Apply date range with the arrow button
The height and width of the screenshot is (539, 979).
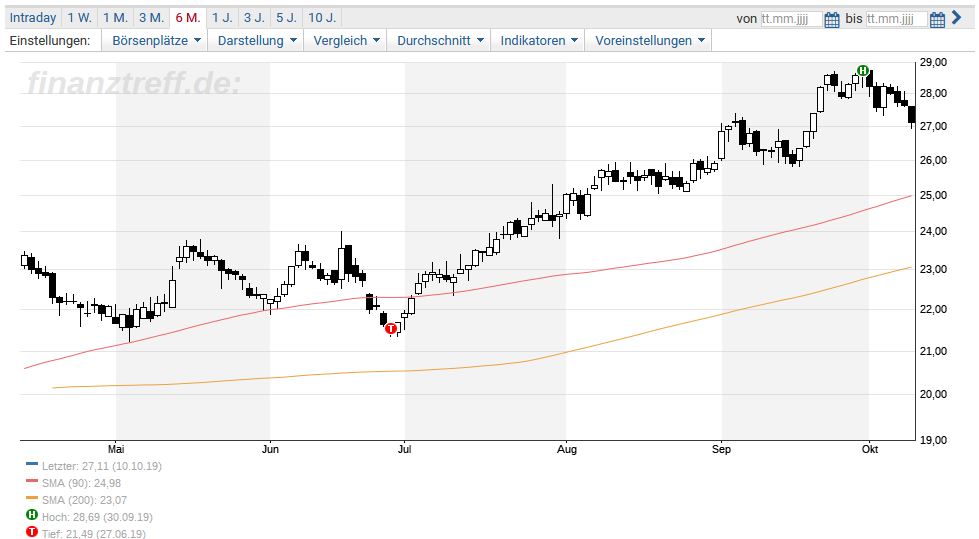click(957, 18)
